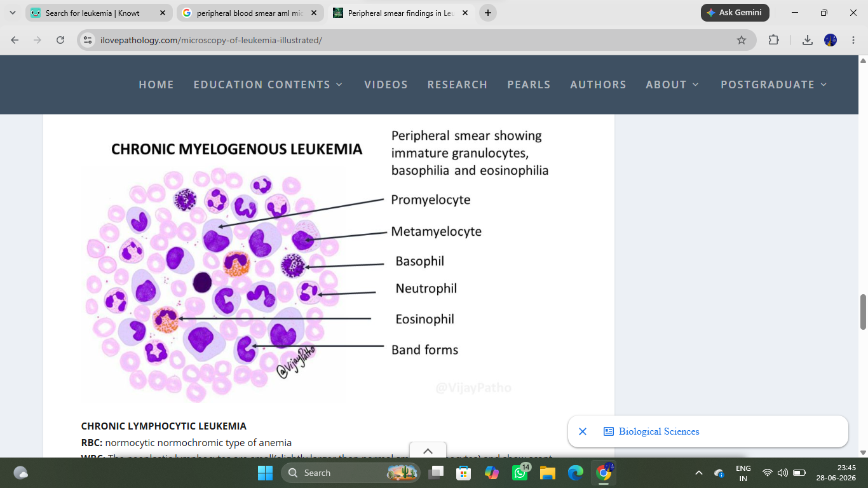The image size is (868, 488).
Task: Click the Promyelocyte label
Action: click(x=431, y=200)
